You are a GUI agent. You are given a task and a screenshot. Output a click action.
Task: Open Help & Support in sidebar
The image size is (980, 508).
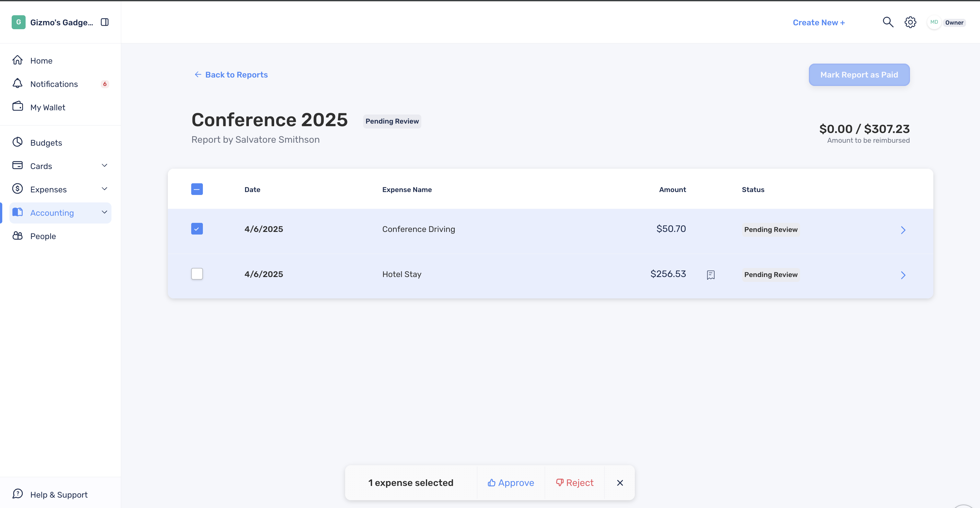(59, 495)
